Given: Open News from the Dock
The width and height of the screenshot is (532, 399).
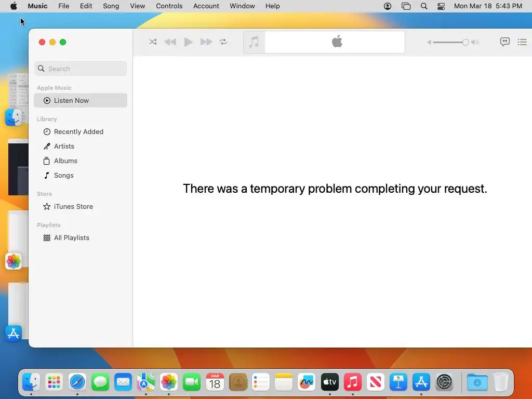Looking at the screenshot, I should [x=376, y=382].
